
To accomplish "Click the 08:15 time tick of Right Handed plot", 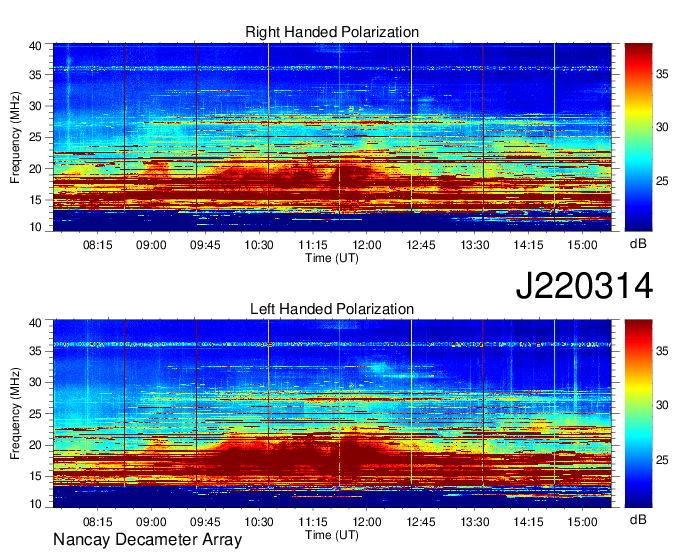I will tap(98, 245).
